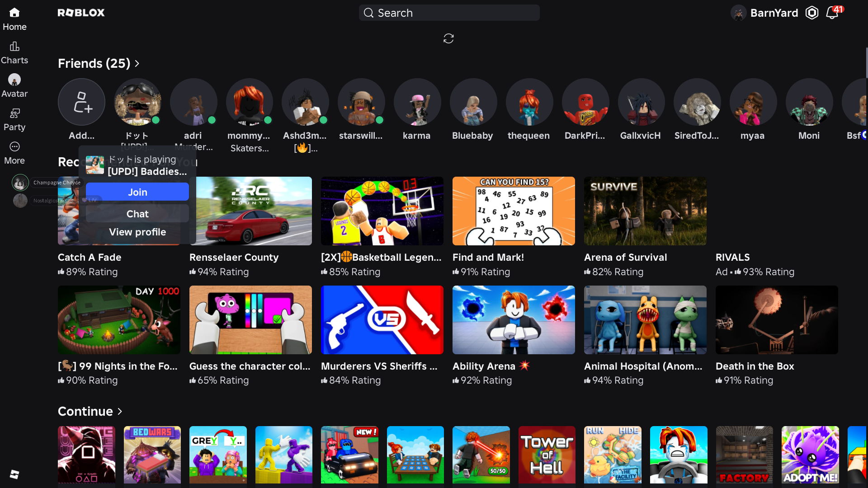Open the Avatar editor
The image size is (868, 488).
tap(14, 86)
